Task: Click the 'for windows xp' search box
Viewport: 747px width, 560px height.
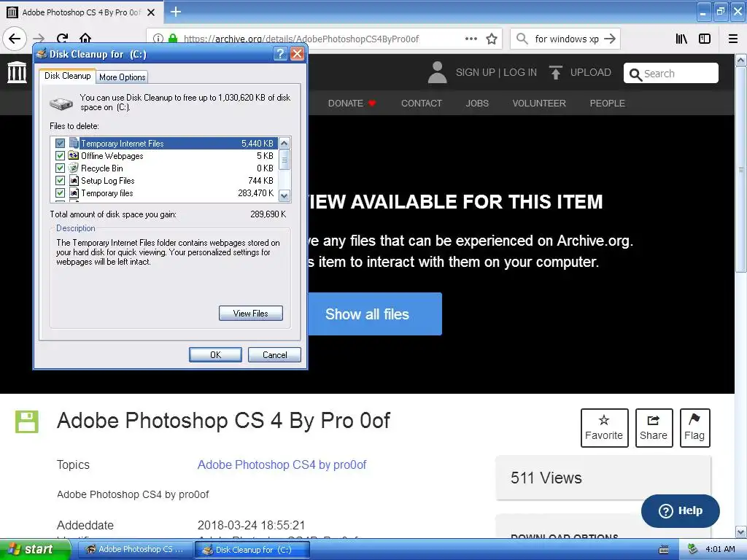Action: point(566,39)
